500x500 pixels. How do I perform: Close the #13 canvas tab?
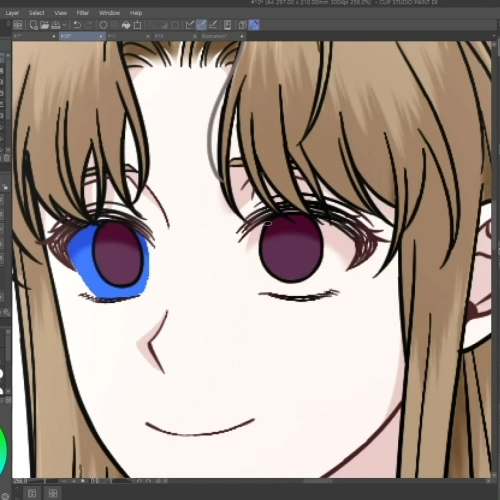(x=195, y=36)
